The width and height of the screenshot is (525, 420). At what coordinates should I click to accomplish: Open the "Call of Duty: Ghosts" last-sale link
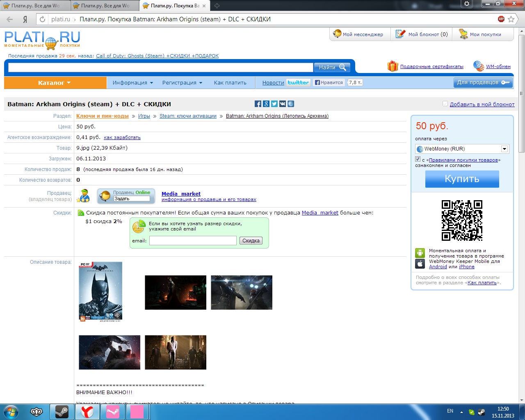coord(157,56)
